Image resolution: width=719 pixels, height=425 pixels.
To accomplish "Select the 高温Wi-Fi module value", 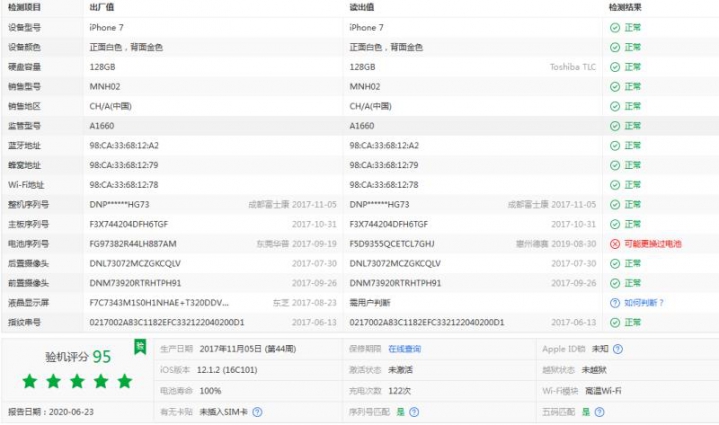I will tap(603, 391).
